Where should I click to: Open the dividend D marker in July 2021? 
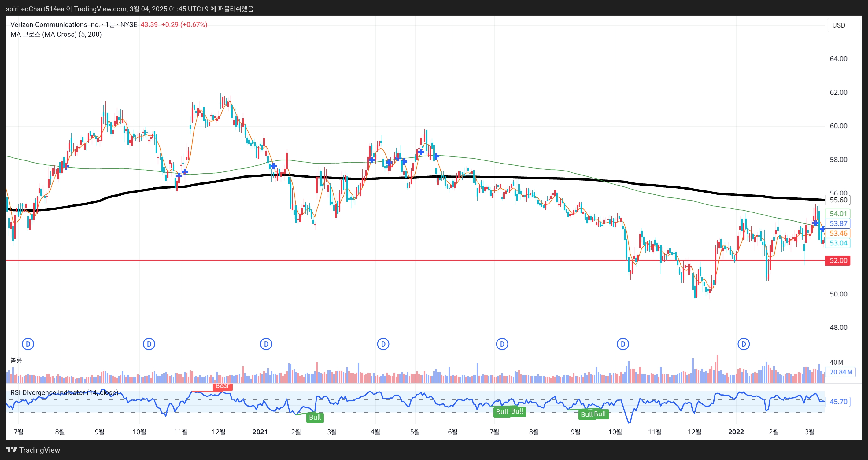(x=502, y=344)
